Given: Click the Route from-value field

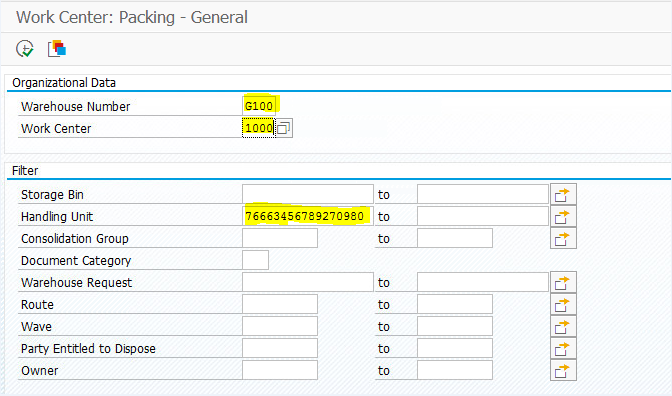Looking at the screenshot, I should (280, 304).
